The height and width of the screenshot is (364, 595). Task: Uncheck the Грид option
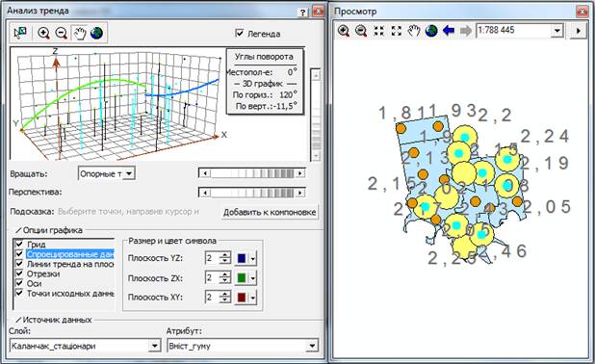[19, 244]
